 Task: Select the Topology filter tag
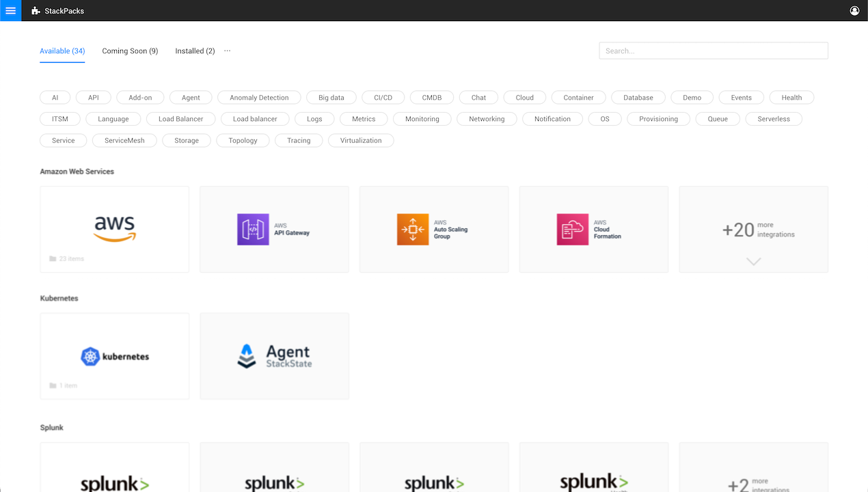(243, 140)
